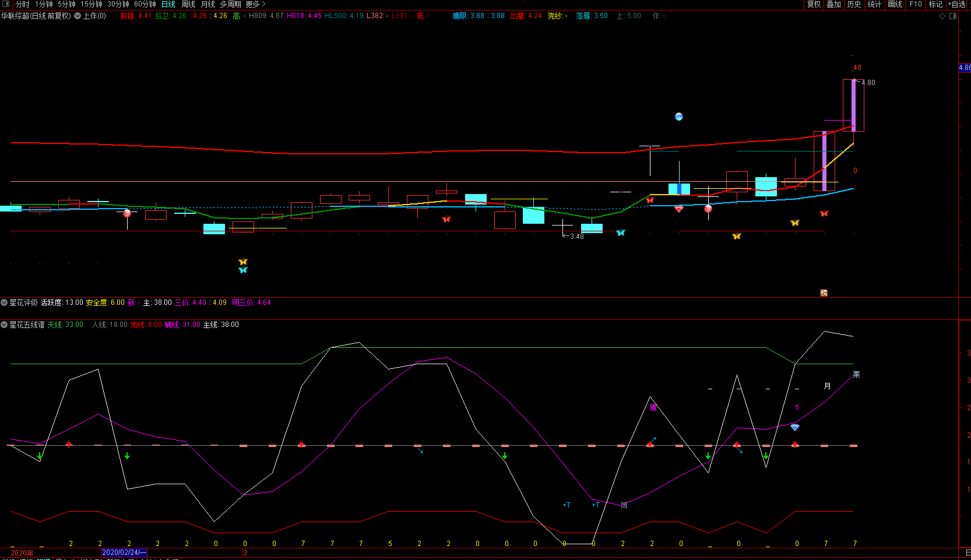Image resolution: width=971 pixels, height=560 pixels.
Task: Click the 3 month marker on time axis
Action: click(245, 553)
